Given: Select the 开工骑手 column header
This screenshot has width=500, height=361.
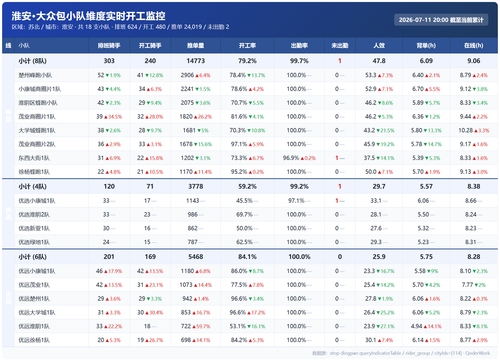Looking at the screenshot, I should click(150, 45).
